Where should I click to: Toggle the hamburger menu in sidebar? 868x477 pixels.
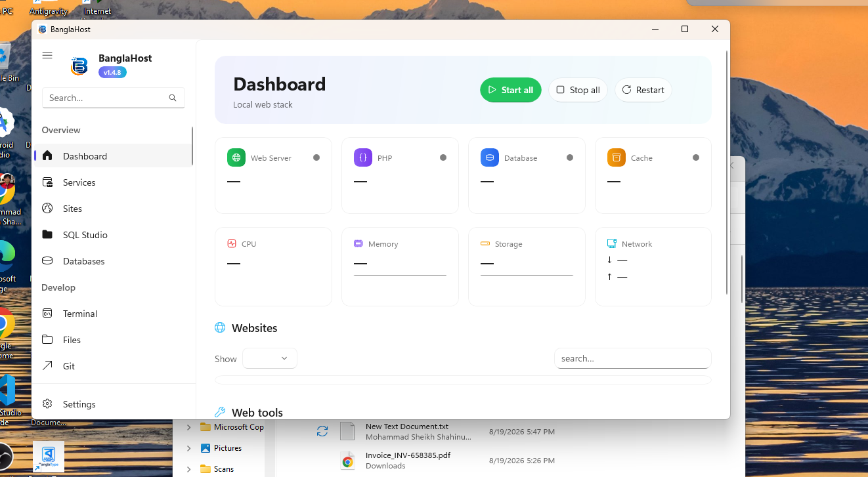[47, 55]
